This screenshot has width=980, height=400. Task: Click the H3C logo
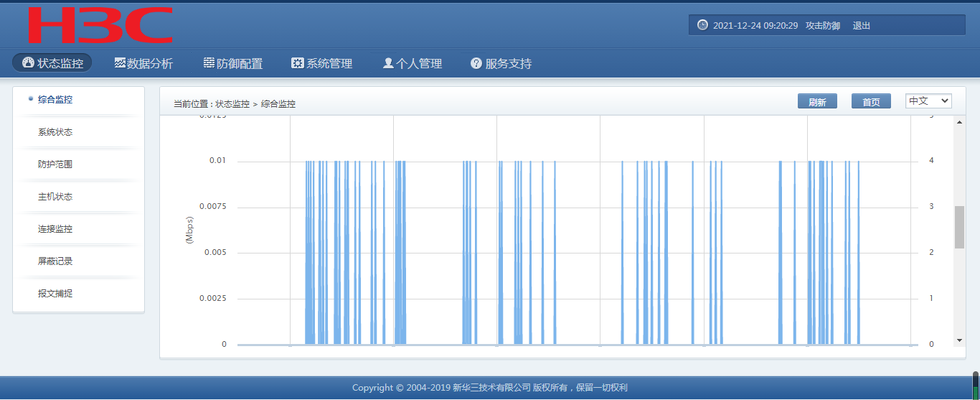pos(100,25)
